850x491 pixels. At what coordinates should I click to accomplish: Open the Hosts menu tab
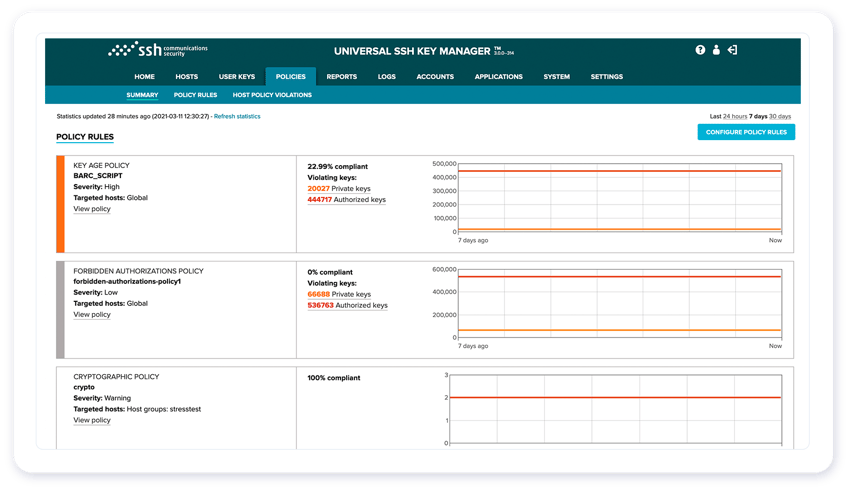(187, 77)
